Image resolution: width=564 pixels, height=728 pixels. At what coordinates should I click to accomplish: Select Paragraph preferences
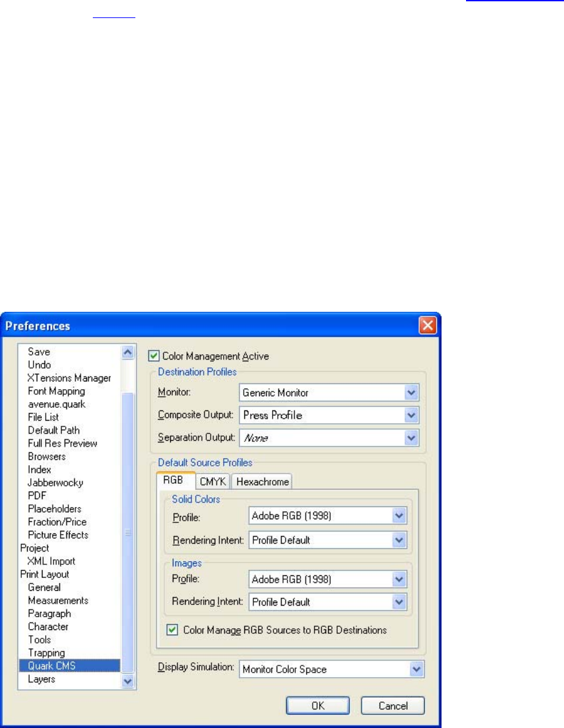49,613
